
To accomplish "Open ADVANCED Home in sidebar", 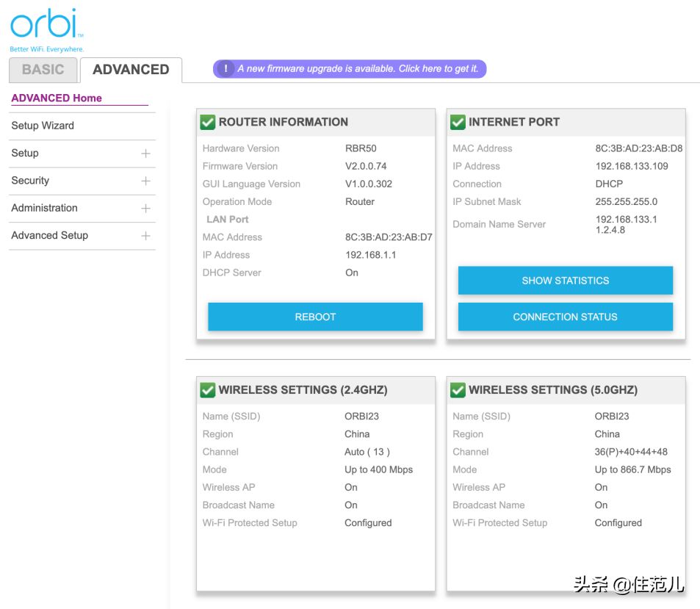I will (x=57, y=98).
